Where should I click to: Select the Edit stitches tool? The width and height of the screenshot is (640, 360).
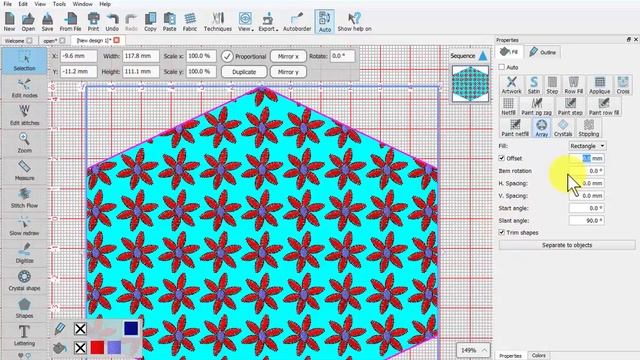tap(24, 116)
